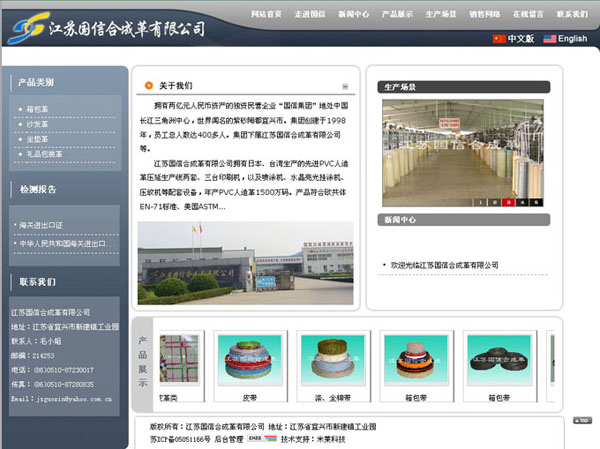Switch language to 中文版
The image size is (600, 449).
(521, 39)
